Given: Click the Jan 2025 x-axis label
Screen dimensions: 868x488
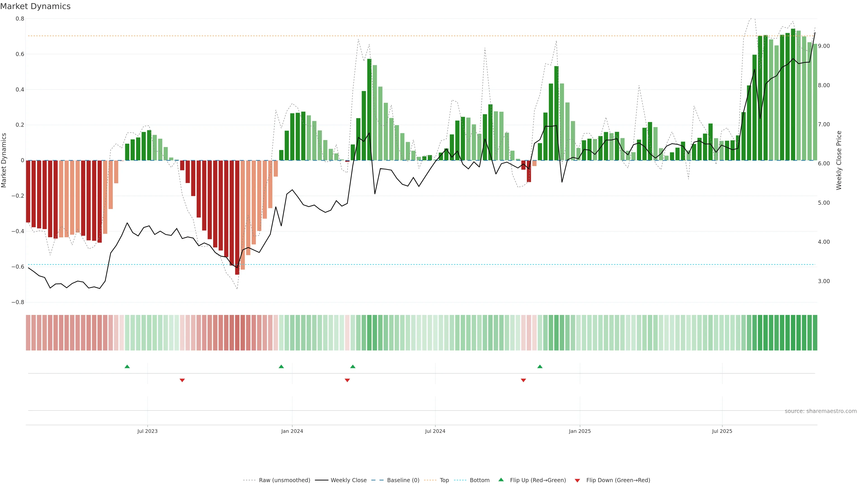Looking at the screenshot, I should [580, 431].
